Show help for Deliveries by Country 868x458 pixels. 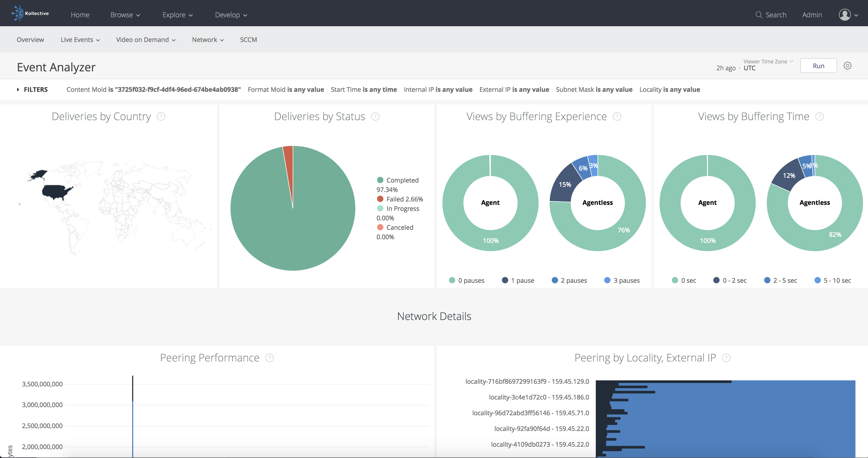pos(161,117)
